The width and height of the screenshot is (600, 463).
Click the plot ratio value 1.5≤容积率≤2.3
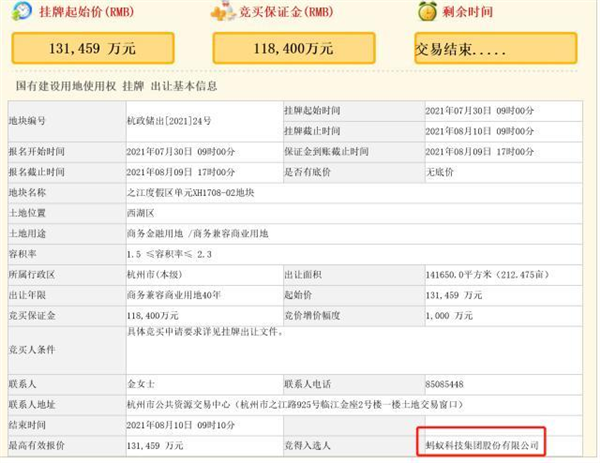(x=169, y=254)
